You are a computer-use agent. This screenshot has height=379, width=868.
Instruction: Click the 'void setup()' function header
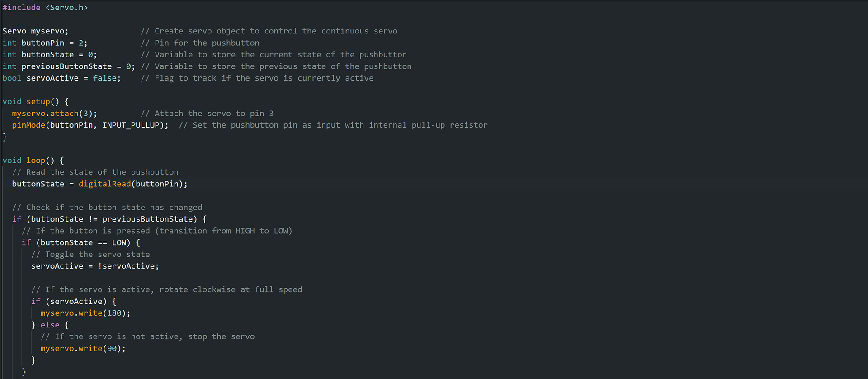[36, 102]
